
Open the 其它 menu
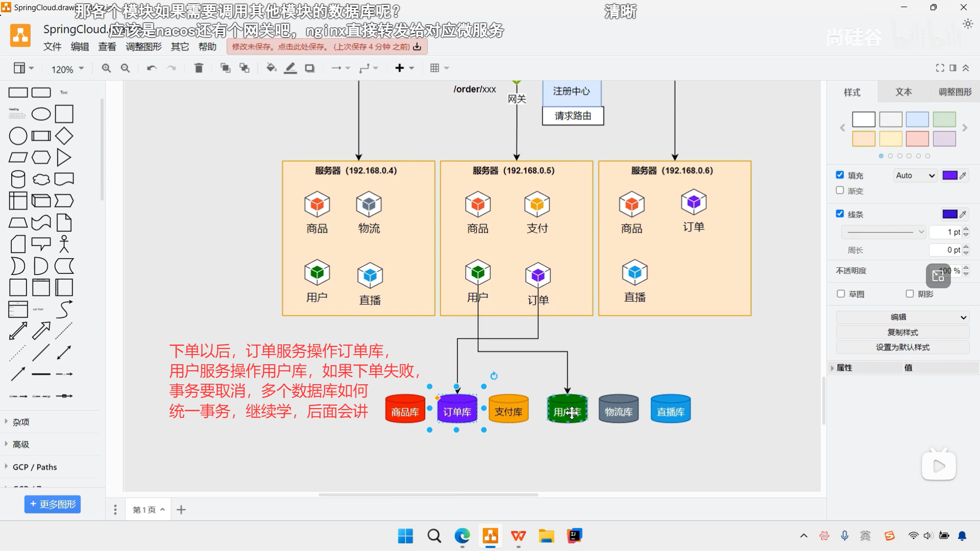(x=179, y=46)
